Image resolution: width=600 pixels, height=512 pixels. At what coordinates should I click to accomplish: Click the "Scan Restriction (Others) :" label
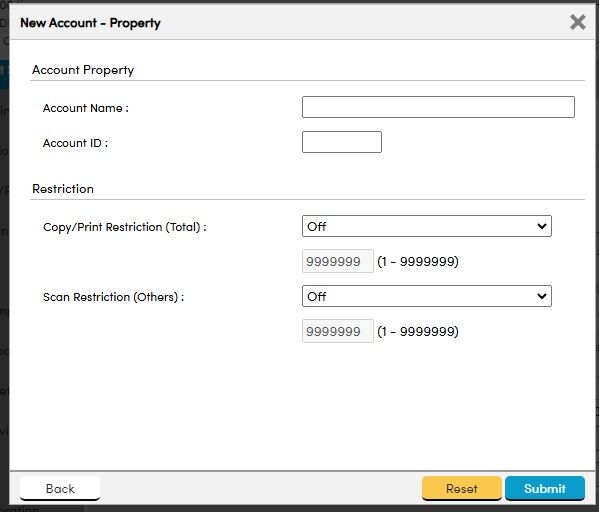pos(114,297)
